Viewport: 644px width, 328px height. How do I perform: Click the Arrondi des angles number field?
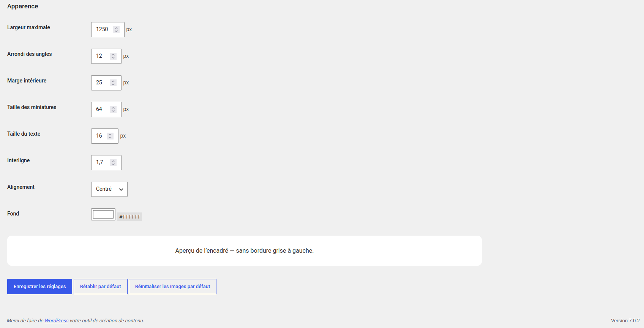pos(106,56)
